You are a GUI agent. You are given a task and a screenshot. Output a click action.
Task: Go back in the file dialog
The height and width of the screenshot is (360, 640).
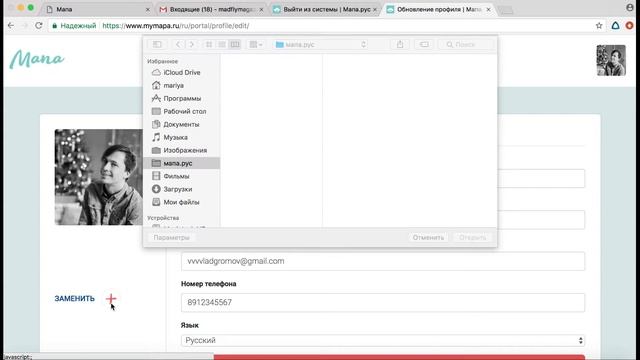tap(178, 44)
